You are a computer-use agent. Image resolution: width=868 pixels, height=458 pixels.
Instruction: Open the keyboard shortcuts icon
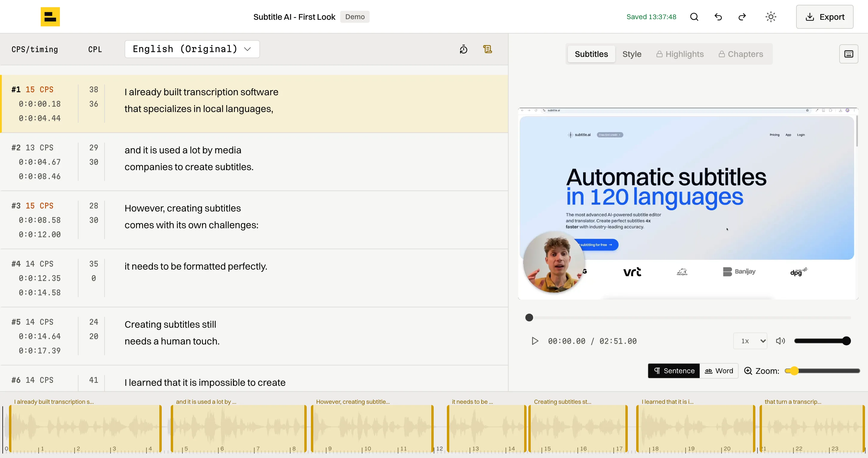click(x=849, y=54)
